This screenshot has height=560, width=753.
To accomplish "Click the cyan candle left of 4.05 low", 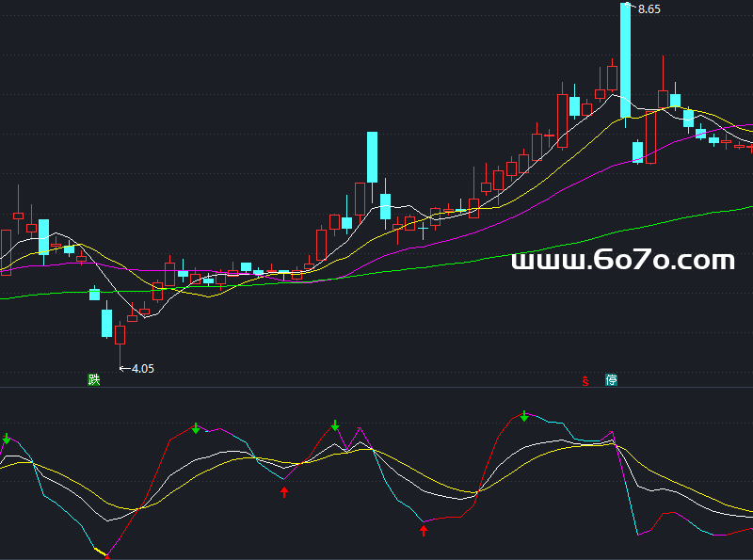I will (x=106, y=323).
